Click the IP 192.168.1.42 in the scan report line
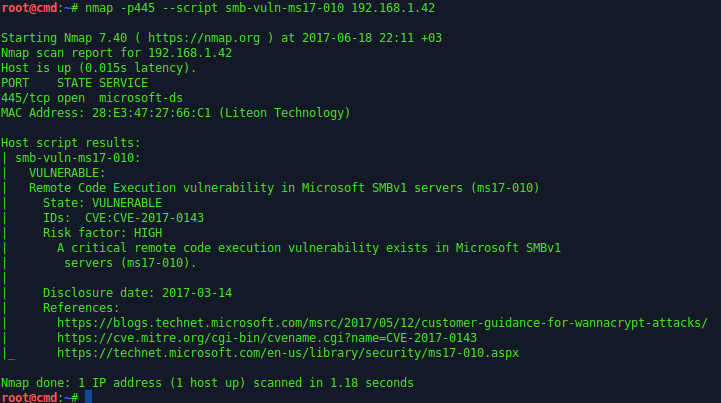 point(189,53)
